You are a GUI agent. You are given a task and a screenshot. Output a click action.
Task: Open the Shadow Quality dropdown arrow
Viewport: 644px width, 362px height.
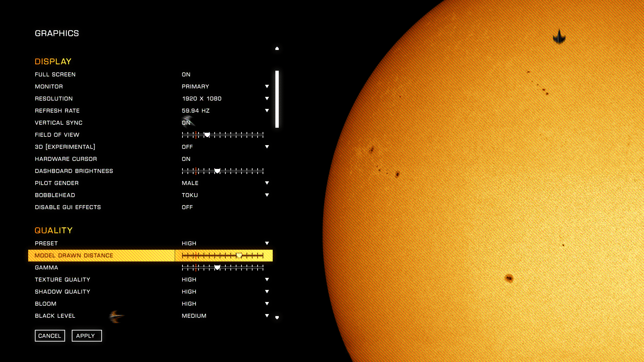[x=267, y=292]
